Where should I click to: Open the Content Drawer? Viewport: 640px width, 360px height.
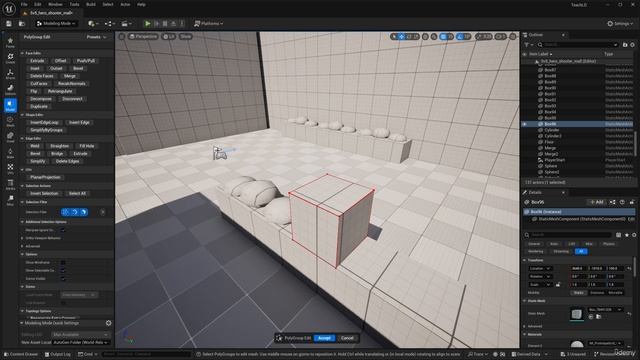21,354
